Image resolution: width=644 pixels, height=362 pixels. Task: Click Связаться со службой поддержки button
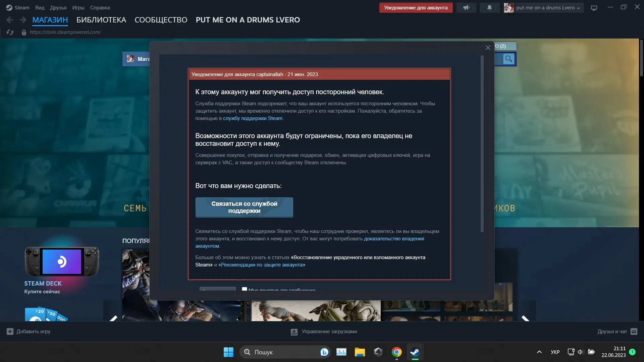point(244,207)
